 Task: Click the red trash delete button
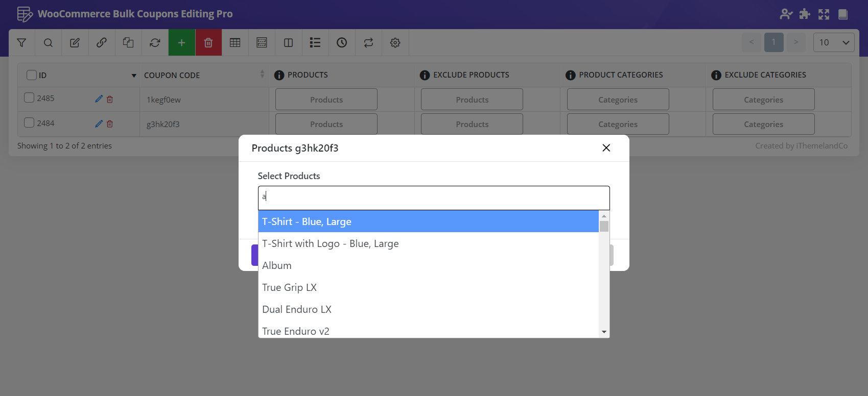coord(208,43)
